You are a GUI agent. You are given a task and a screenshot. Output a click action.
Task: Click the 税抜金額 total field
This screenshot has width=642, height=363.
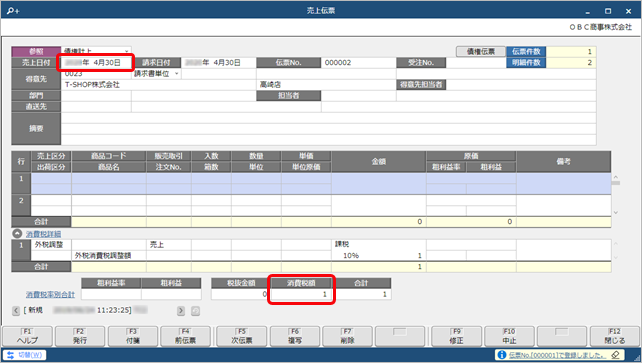coord(241,294)
